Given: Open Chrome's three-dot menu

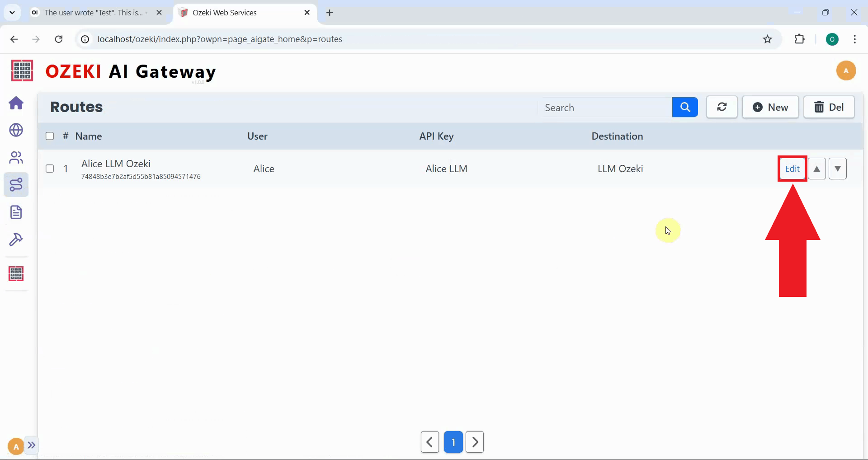Looking at the screenshot, I should [x=854, y=39].
